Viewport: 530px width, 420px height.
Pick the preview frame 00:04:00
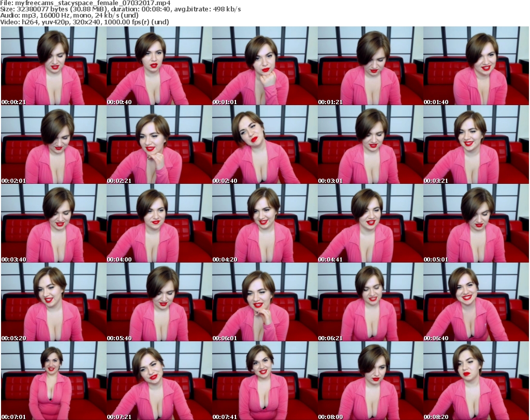pos(159,223)
